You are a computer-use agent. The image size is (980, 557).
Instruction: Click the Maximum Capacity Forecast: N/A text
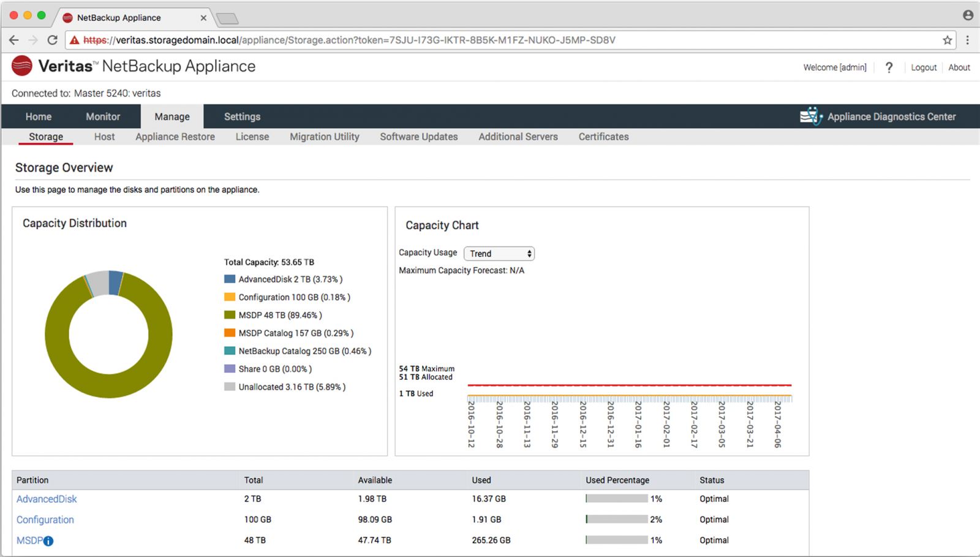pos(462,270)
